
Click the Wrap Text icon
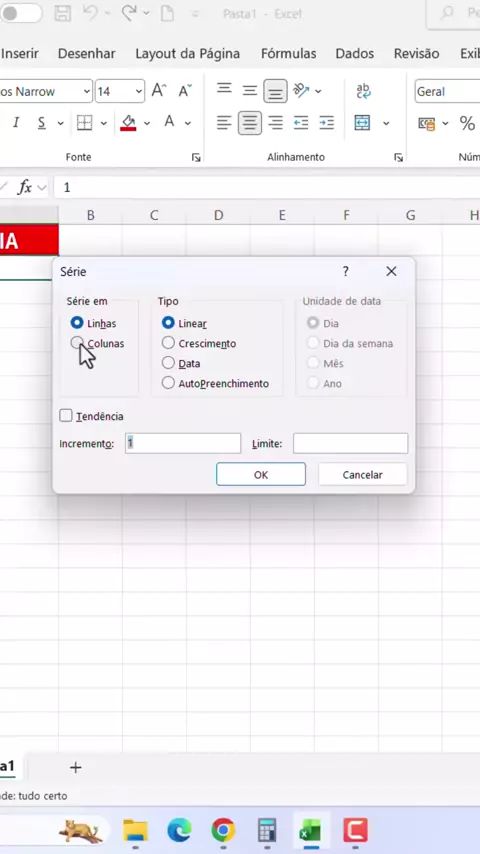point(363,91)
